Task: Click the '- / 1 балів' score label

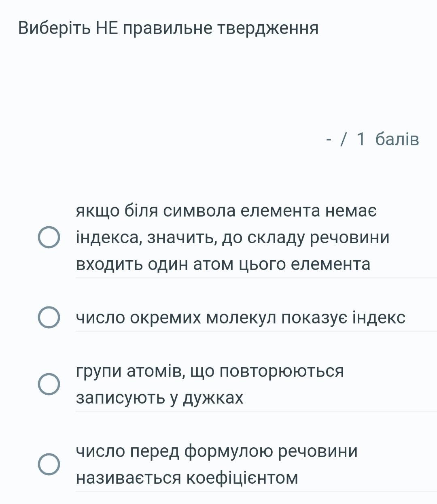Action: (372, 139)
